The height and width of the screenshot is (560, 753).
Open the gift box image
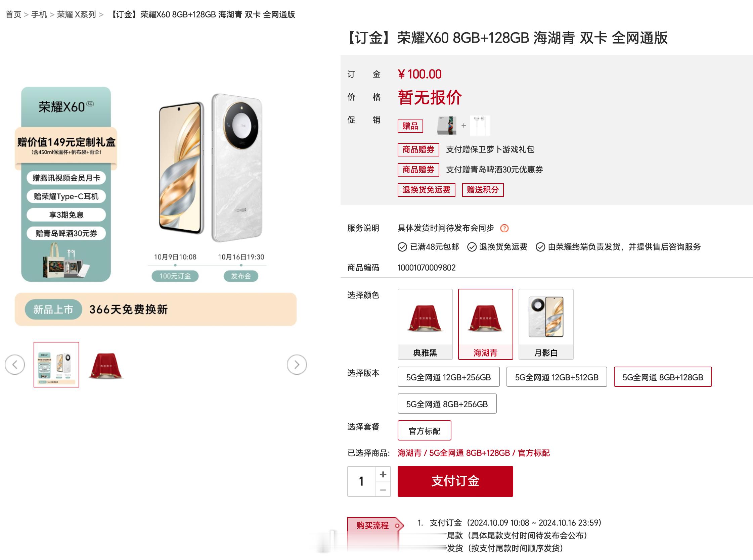(446, 126)
